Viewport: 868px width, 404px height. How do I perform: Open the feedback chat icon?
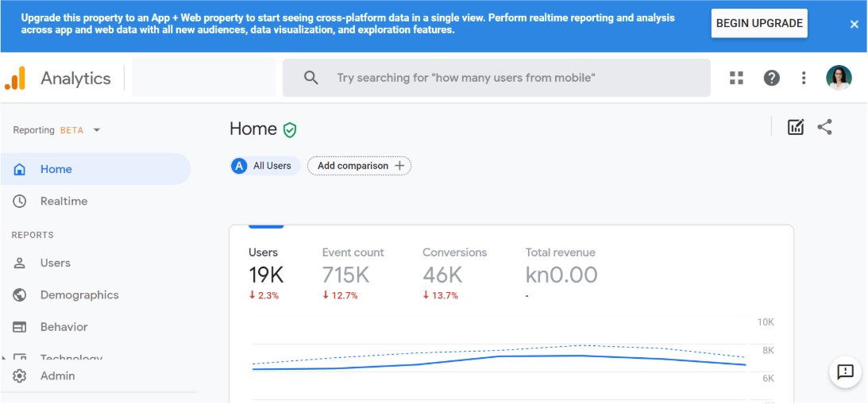click(845, 371)
